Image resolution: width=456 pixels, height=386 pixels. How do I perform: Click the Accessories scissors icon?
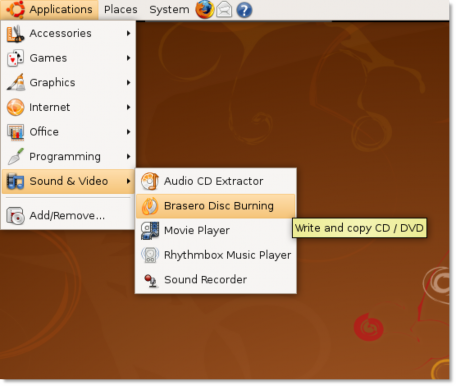click(x=15, y=33)
